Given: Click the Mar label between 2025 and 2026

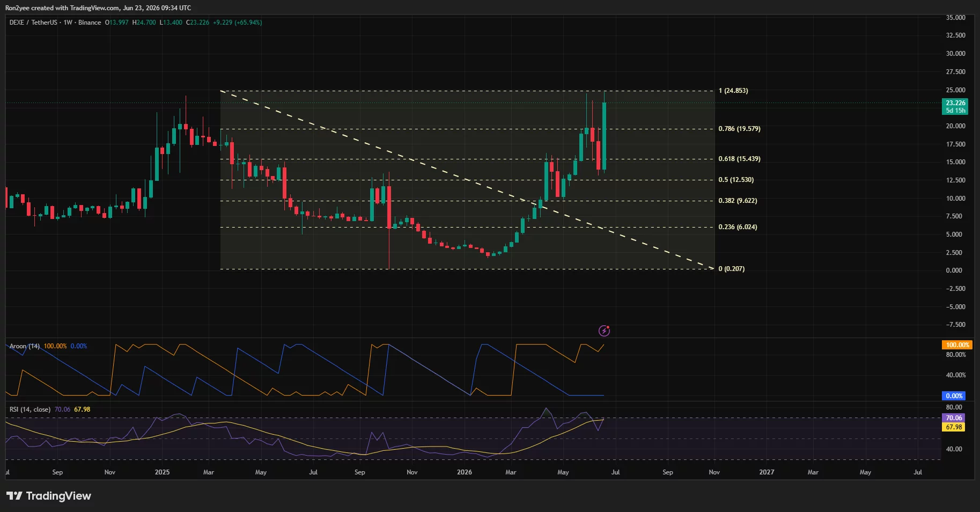Looking at the screenshot, I should tap(209, 472).
